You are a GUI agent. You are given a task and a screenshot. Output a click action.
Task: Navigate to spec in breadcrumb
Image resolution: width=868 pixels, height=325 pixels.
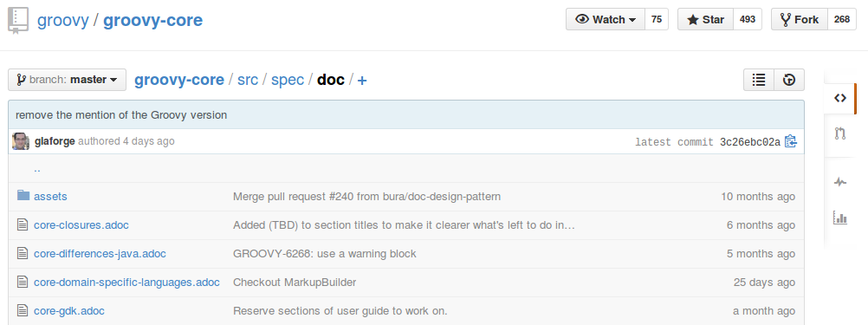[288, 80]
